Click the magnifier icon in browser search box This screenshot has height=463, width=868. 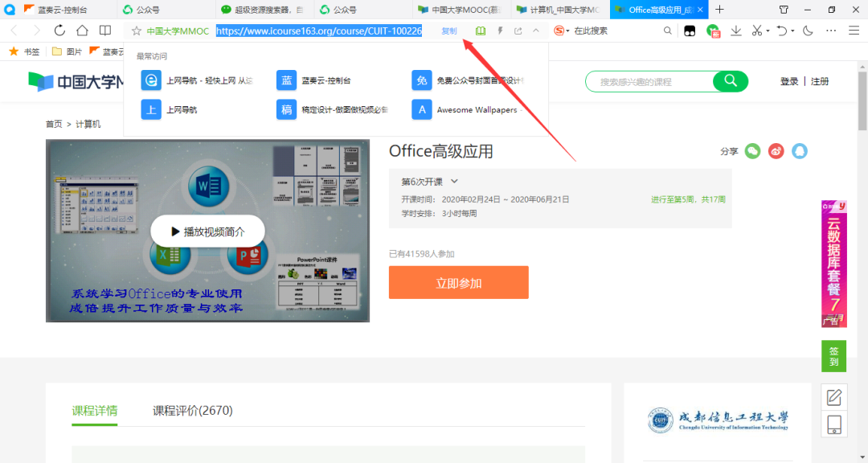click(x=668, y=31)
